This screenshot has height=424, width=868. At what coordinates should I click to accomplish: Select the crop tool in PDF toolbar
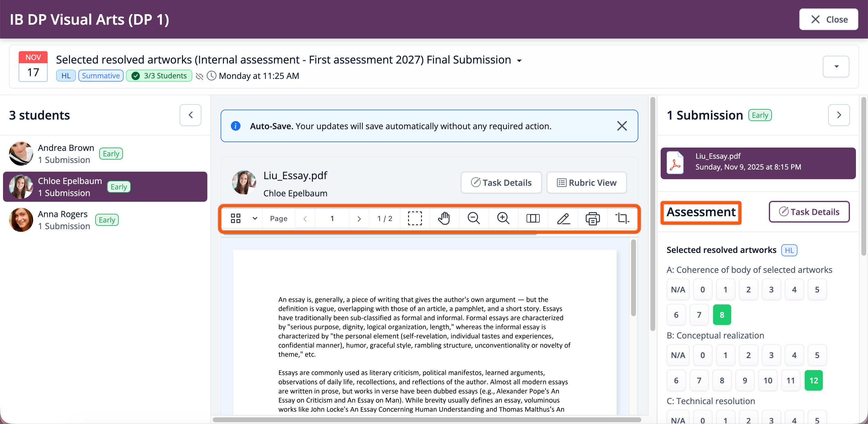click(622, 218)
